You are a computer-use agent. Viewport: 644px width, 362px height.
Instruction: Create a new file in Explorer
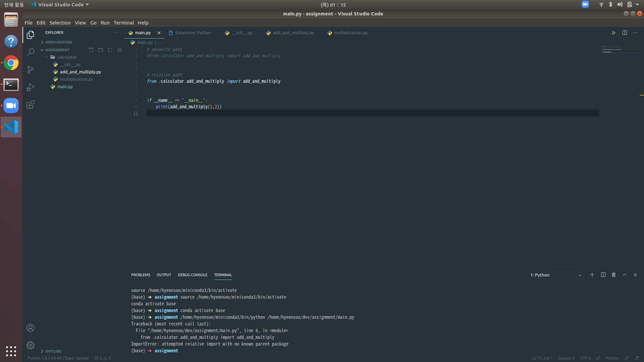tap(91, 50)
